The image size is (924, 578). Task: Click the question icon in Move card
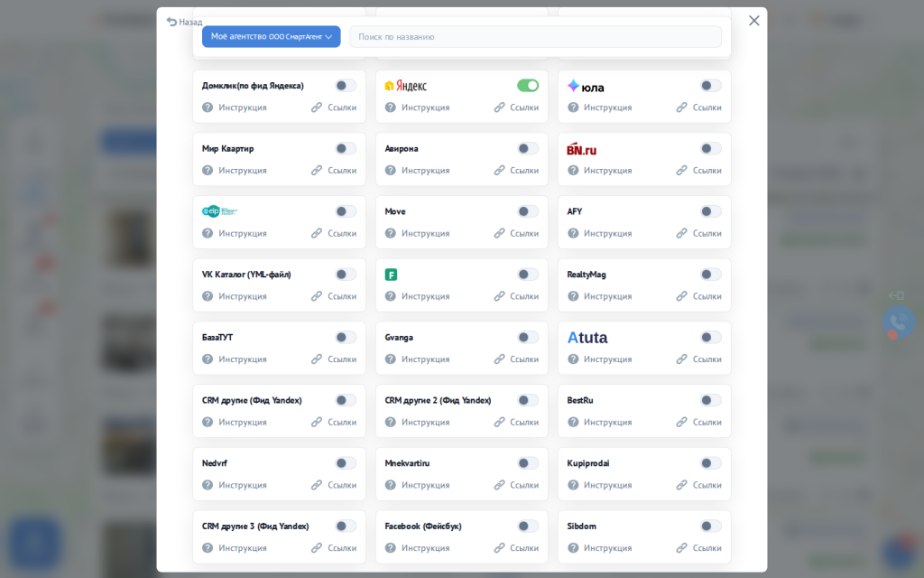coord(390,234)
